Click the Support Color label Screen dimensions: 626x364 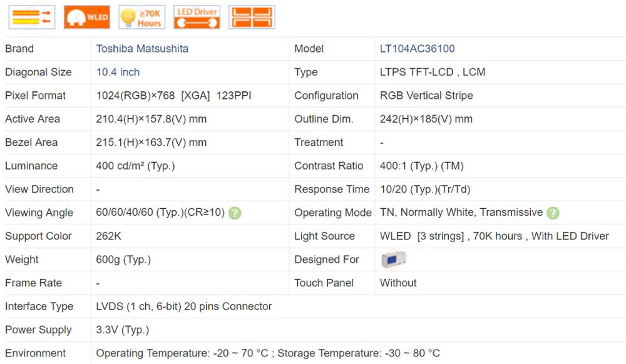pyautogui.click(x=38, y=236)
